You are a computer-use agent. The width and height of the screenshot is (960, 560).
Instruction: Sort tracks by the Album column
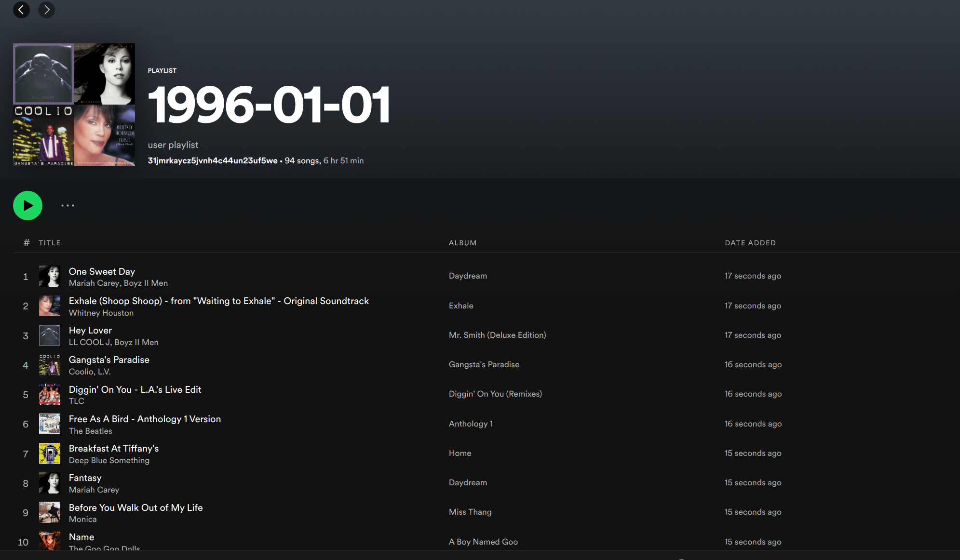tap(462, 242)
